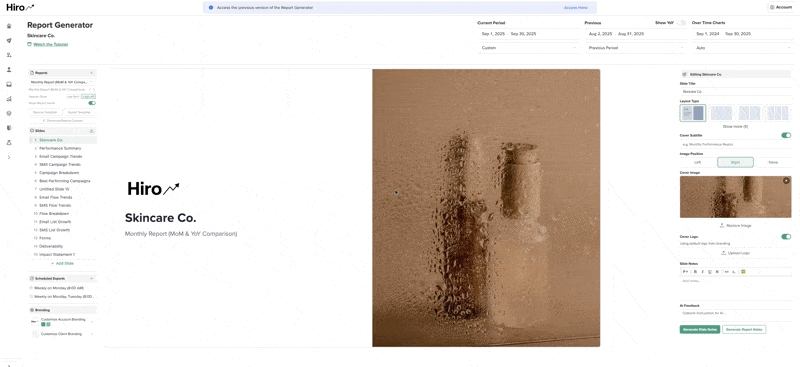
Task: Click the AI Feedback instructions field
Action: (x=736, y=312)
